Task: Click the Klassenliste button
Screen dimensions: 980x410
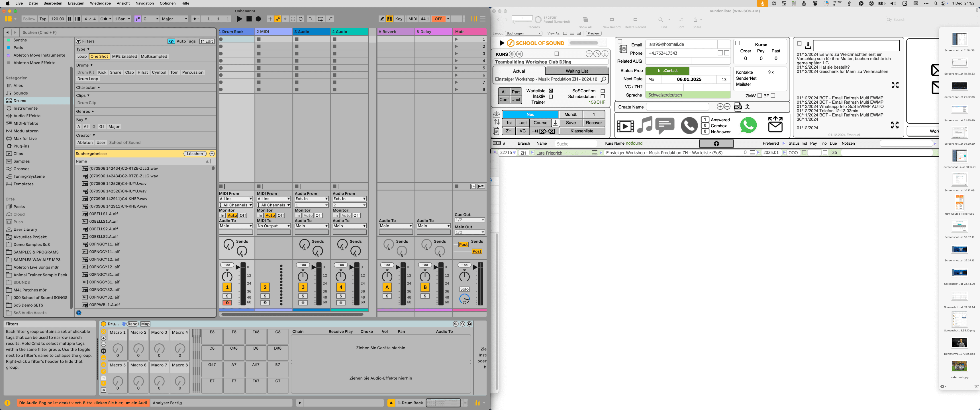Action: pos(582,131)
